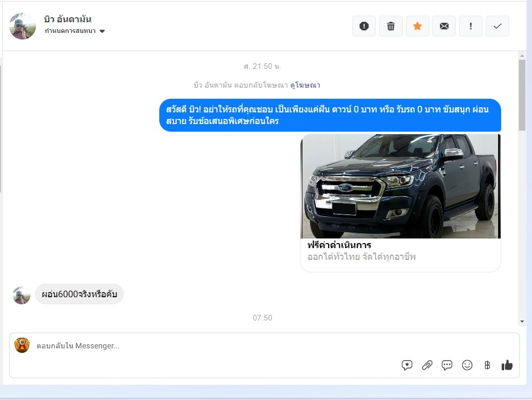The height and width of the screenshot is (400, 532).
Task: Open the emoji picker smiley icon
Action: [x=467, y=365]
